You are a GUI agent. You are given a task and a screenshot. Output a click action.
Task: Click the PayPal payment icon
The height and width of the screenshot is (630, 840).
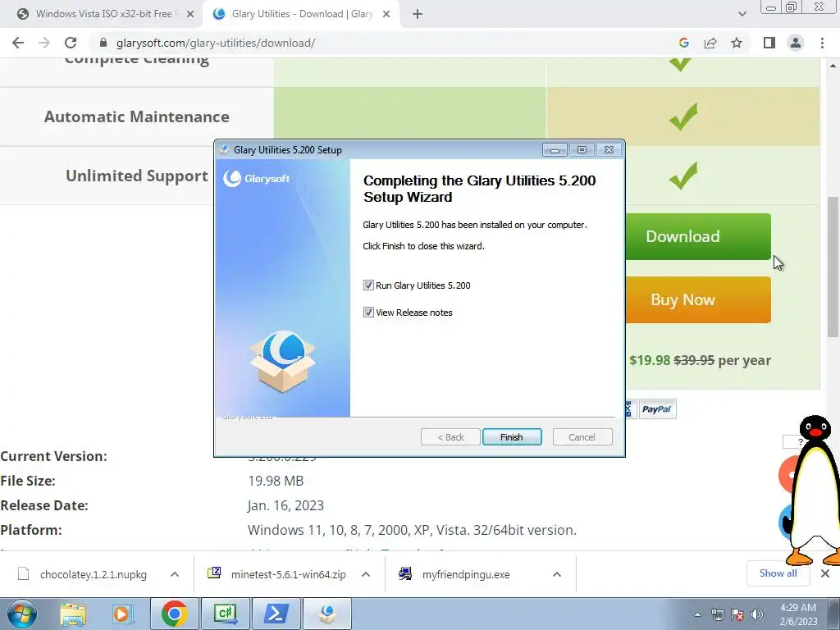point(657,409)
